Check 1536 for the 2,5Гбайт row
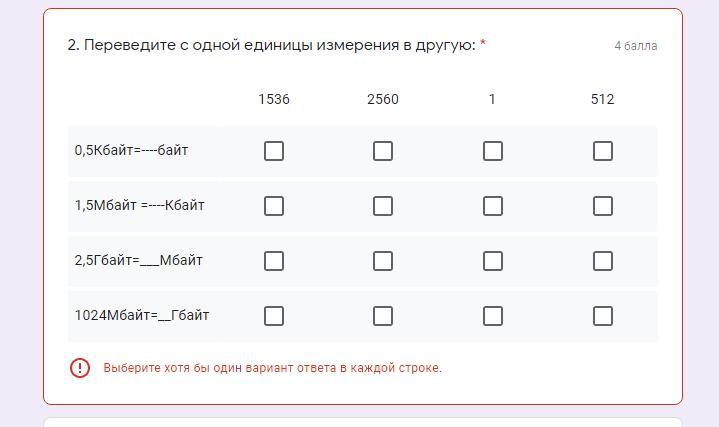 click(273, 261)
